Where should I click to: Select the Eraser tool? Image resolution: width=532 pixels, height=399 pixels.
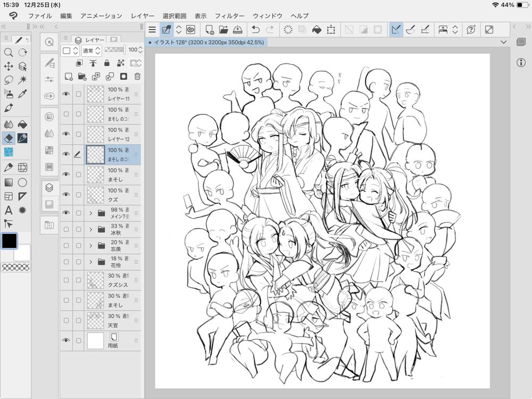tap(9, 138)
